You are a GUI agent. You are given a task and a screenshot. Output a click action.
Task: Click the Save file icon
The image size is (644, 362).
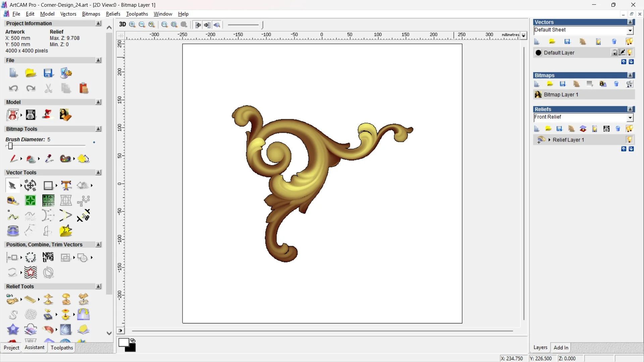point(48,73)
